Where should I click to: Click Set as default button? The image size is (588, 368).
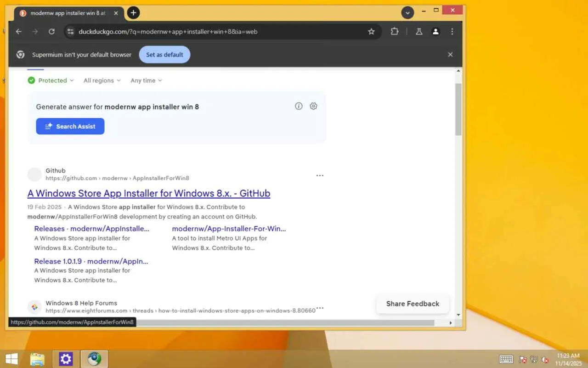pyautogui.click(x=164, y=54)
